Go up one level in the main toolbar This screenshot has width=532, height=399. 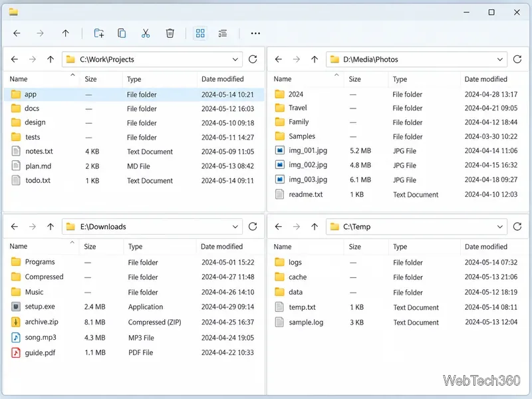pos(65,33)
